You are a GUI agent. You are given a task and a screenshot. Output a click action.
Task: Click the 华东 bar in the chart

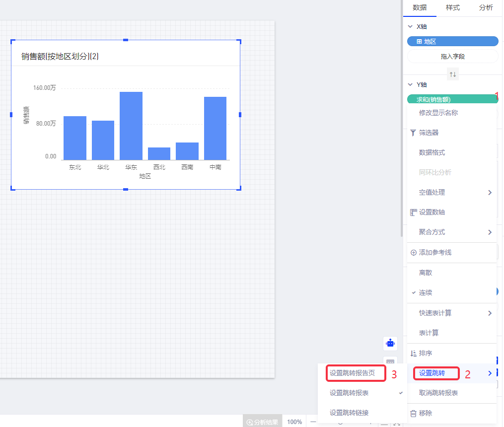pos(131,126)
